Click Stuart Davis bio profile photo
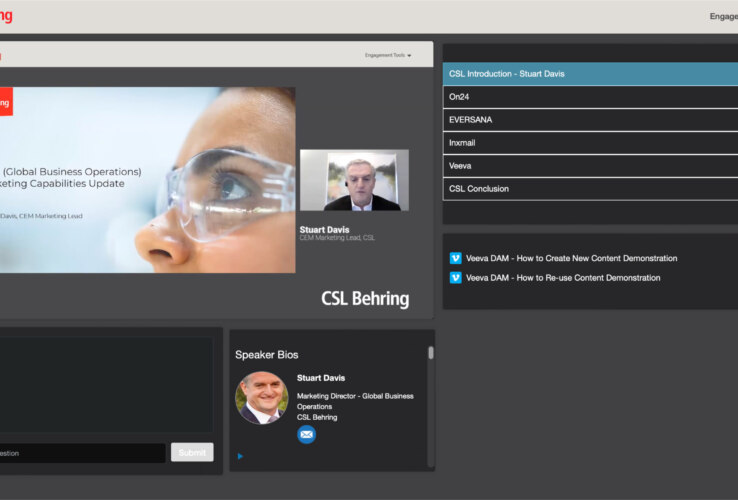 click(262, 398)
